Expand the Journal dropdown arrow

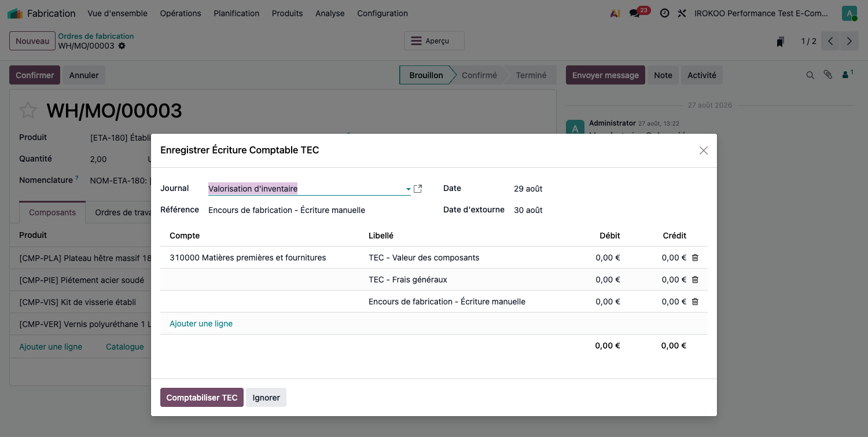click(408, 189)
